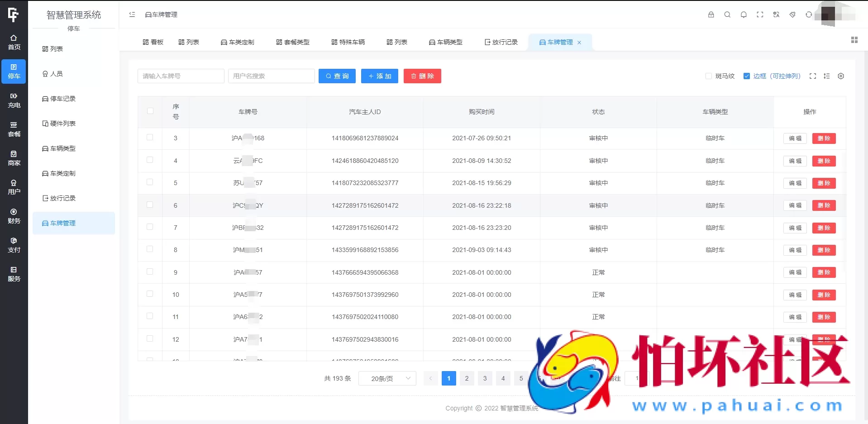
Task: Disable 边框（可拉伸列） option
Action: click(747, 76)
